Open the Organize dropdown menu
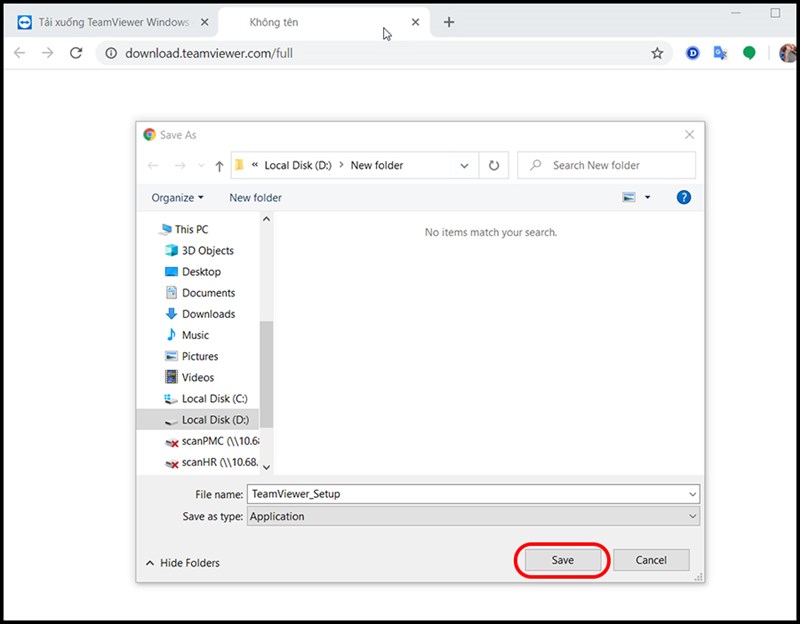This screenshot has width=800, height=624. click(176, 198)
